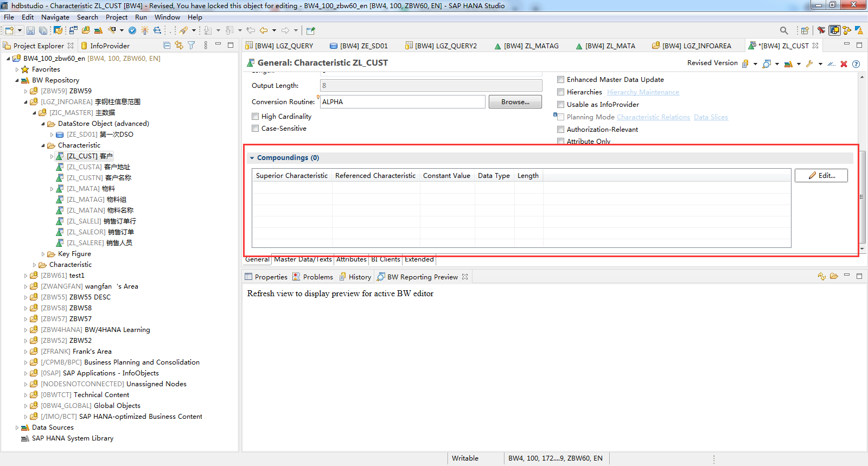This screenshot has height=466, width=868.
Task: Click the Edit... button for Compoundings
Action: click(x=821, y=175)
